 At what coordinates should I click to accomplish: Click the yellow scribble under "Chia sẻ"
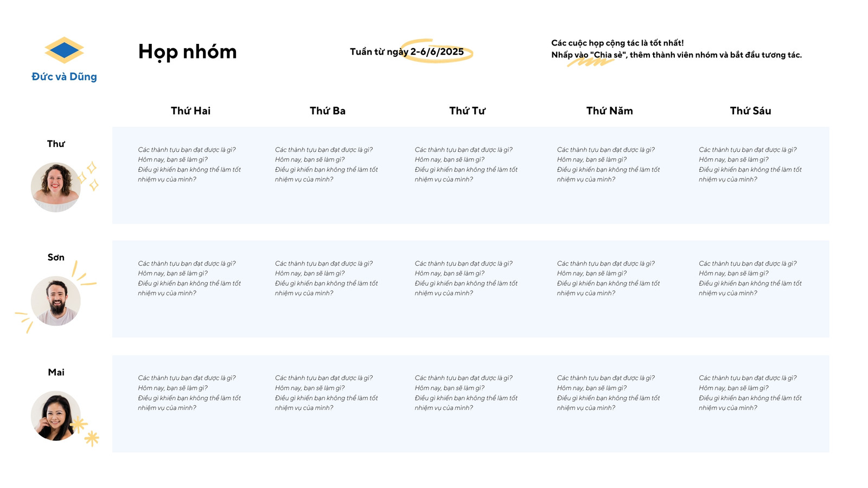tap(590, 62)
